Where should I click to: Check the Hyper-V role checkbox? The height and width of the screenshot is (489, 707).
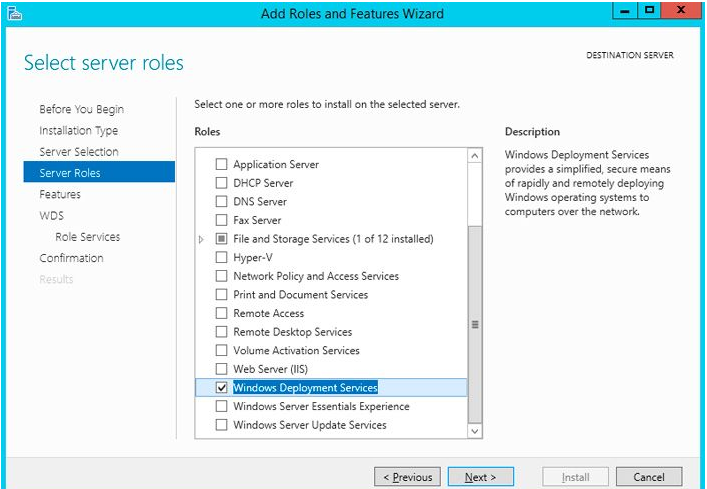click(x=221, y=257)
